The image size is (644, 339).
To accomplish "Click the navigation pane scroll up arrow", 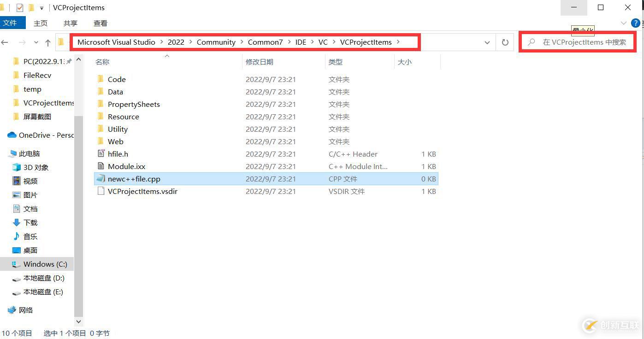I will [x=78, y=59].
